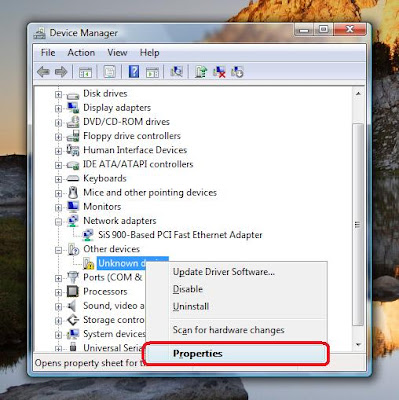Click the Back arrow toolbar icon
This screenshot has width=399, height=400.
[x=43, y=72]
